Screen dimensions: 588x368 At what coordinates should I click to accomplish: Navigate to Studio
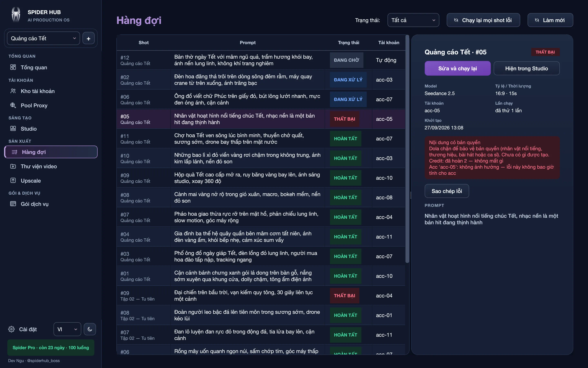(x=51, y=129)
